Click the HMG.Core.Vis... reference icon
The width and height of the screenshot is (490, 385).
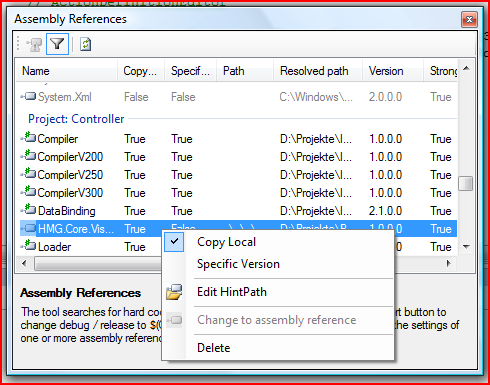click(29, 228)
